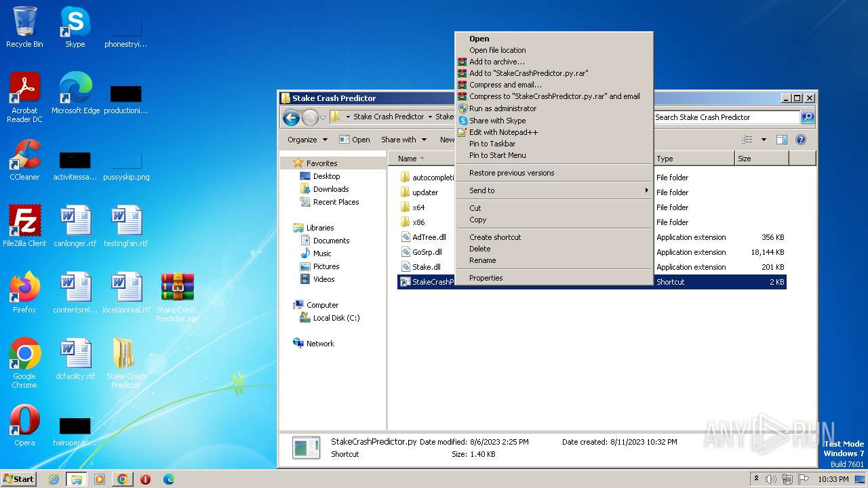
Task: Select Restore previous versions
Action: coord(553,173)
